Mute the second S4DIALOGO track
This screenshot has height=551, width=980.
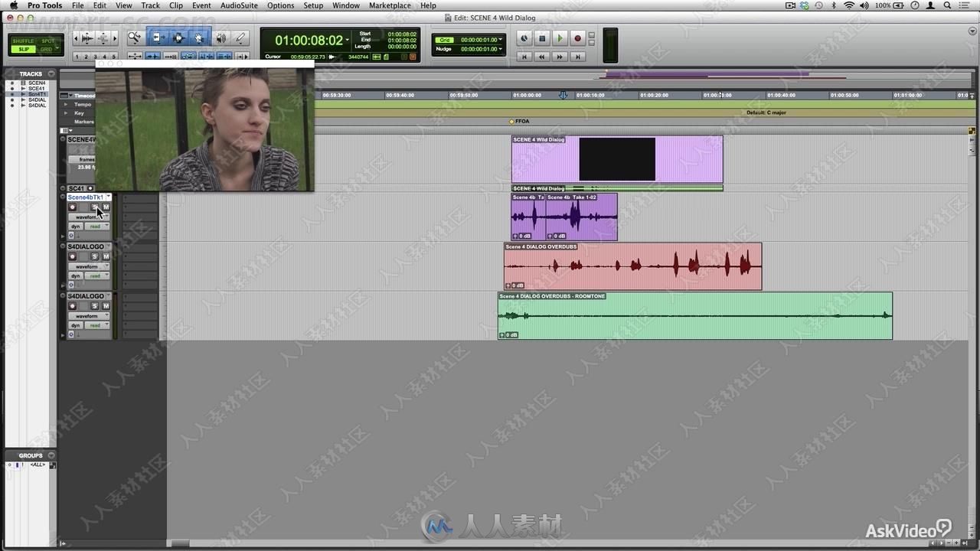106,306
